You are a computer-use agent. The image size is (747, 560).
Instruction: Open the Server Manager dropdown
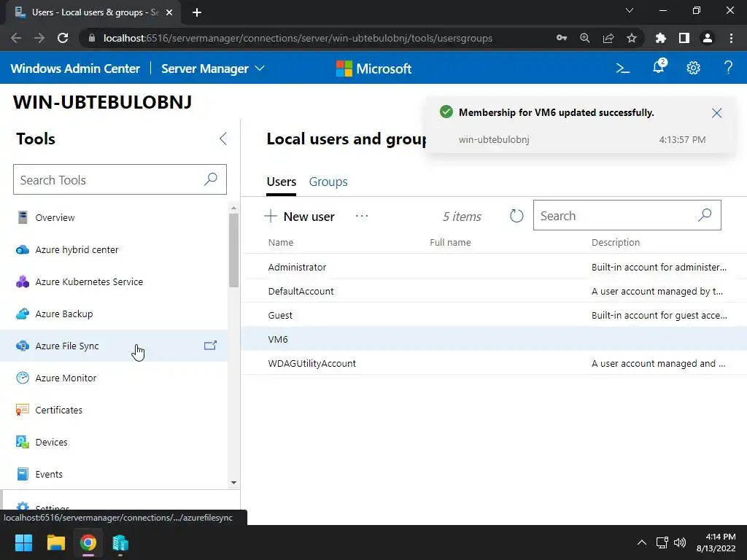(x=212, y=69)
